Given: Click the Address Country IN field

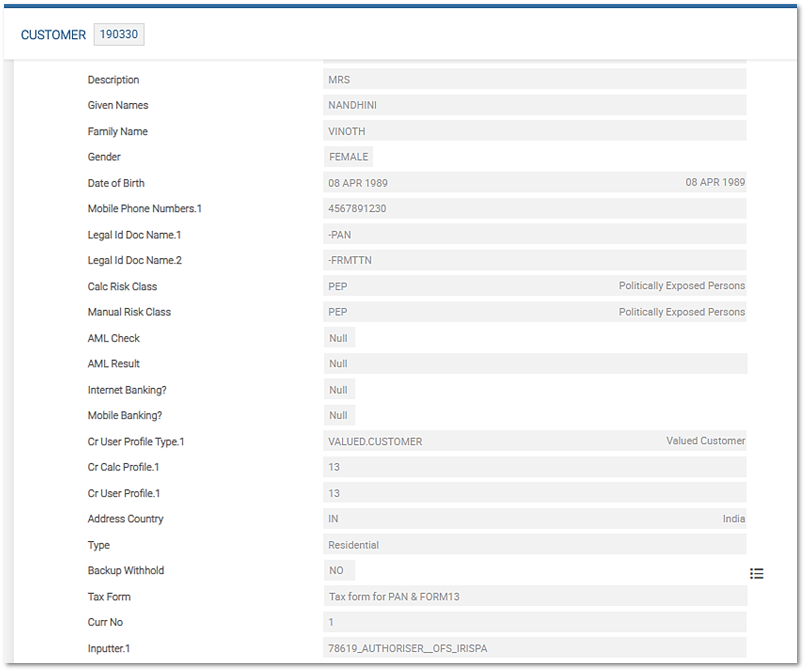Looking at the screenshot, I should tap(535, 519).
